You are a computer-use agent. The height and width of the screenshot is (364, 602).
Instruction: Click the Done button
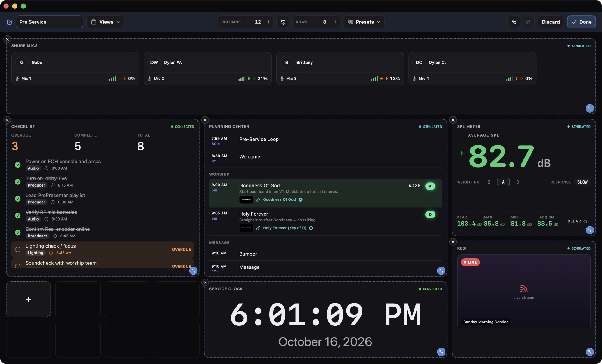click(581, 22)
